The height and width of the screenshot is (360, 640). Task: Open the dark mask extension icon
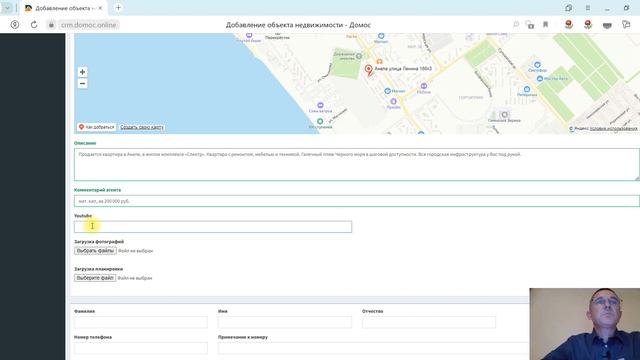[607, 25]
